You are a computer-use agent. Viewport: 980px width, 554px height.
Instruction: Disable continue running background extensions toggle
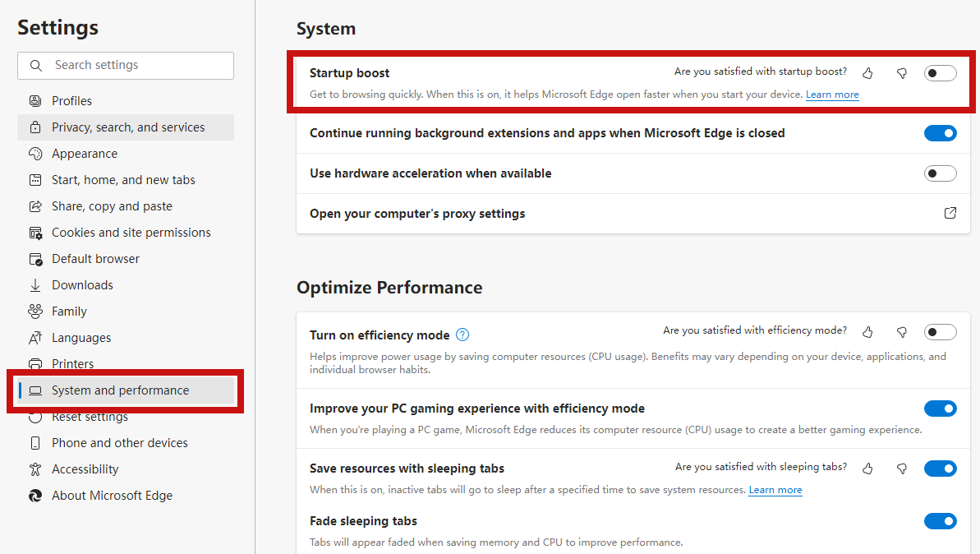point(940,133)
